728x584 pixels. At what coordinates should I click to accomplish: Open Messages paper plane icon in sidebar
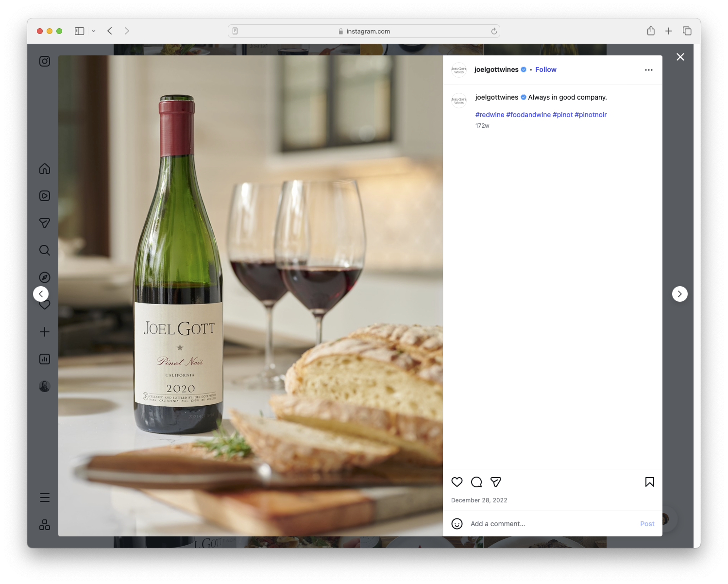click(45, 223)
